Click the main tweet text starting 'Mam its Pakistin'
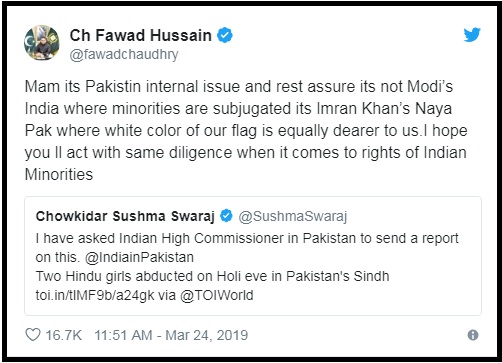The height and width of the screenshot is (363, 502). tap(246, 130)
